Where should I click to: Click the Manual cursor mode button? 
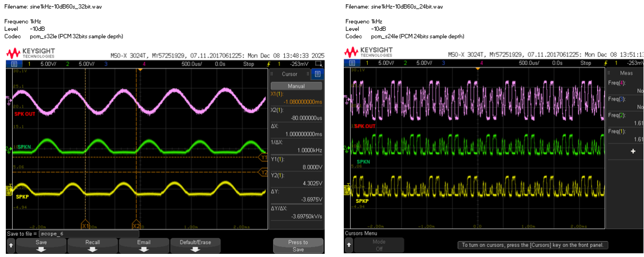coord(296,86)
